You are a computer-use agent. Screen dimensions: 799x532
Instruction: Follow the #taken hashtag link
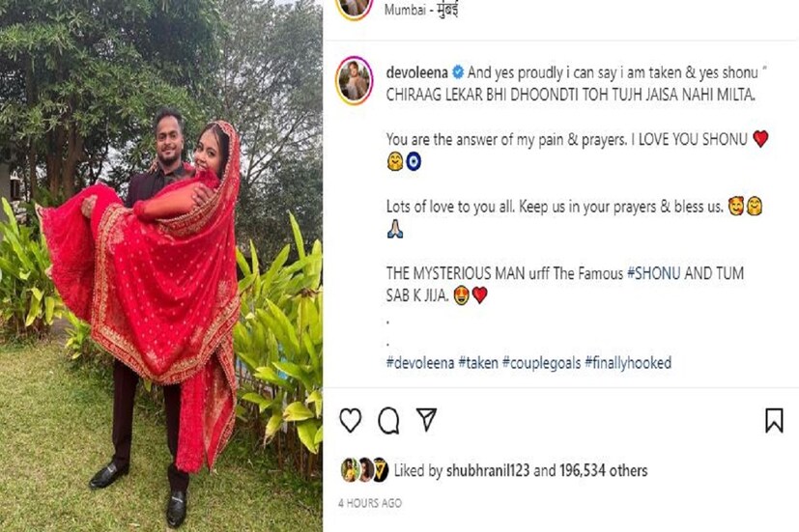tap(478, 362)
